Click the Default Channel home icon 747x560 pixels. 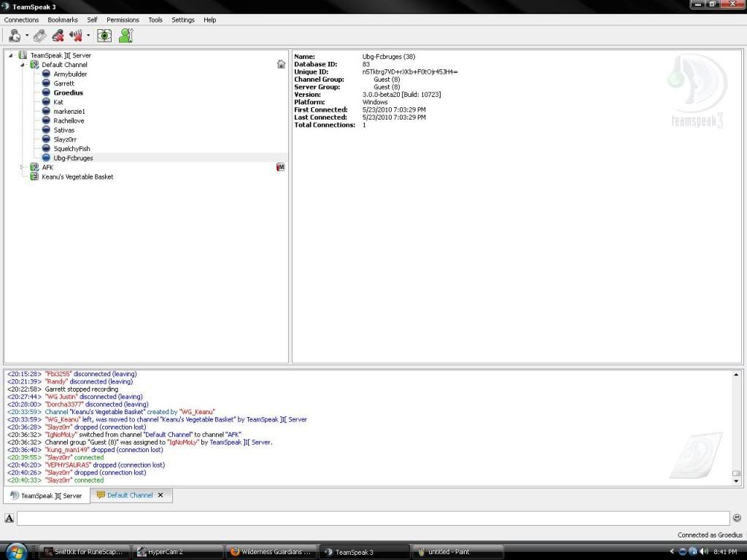[281, 64]
